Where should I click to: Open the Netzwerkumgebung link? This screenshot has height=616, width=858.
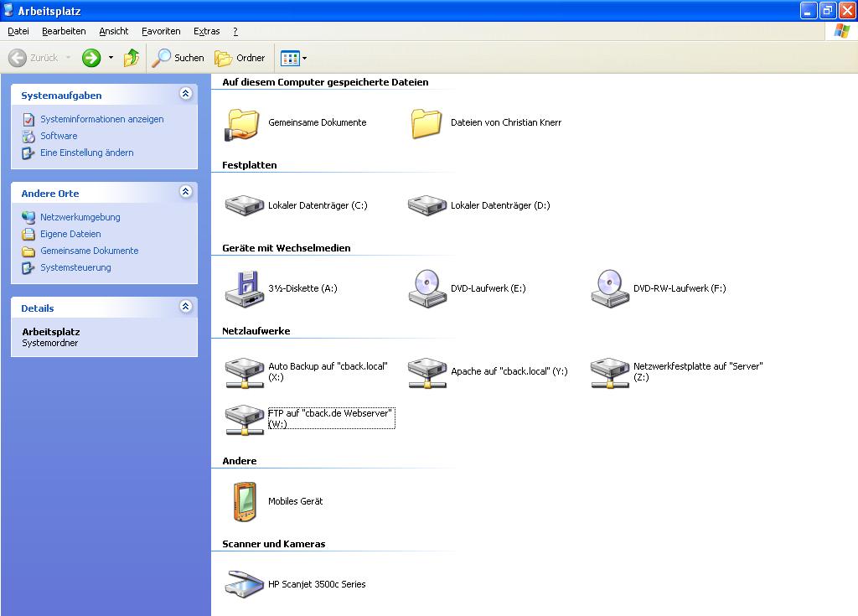80,217
